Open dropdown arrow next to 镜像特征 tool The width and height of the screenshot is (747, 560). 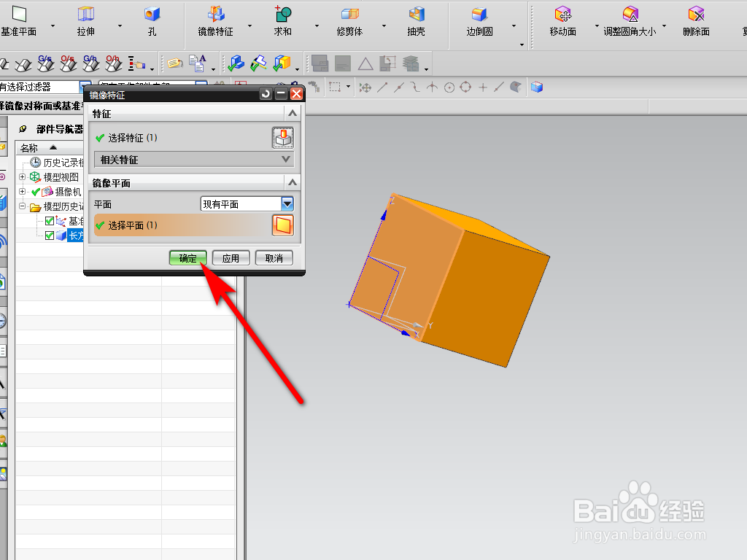(x=249, y=26)
